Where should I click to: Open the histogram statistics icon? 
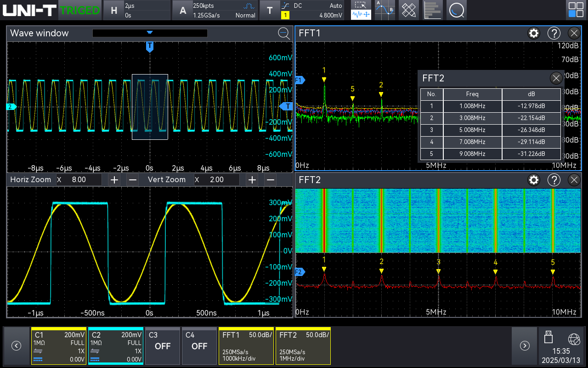coord(432,10)
